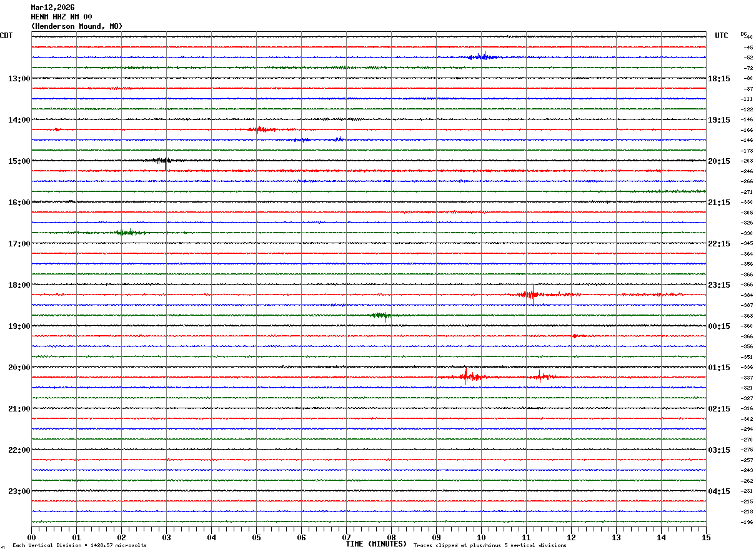Click the 13:00 CDT time label

[19, 79]
